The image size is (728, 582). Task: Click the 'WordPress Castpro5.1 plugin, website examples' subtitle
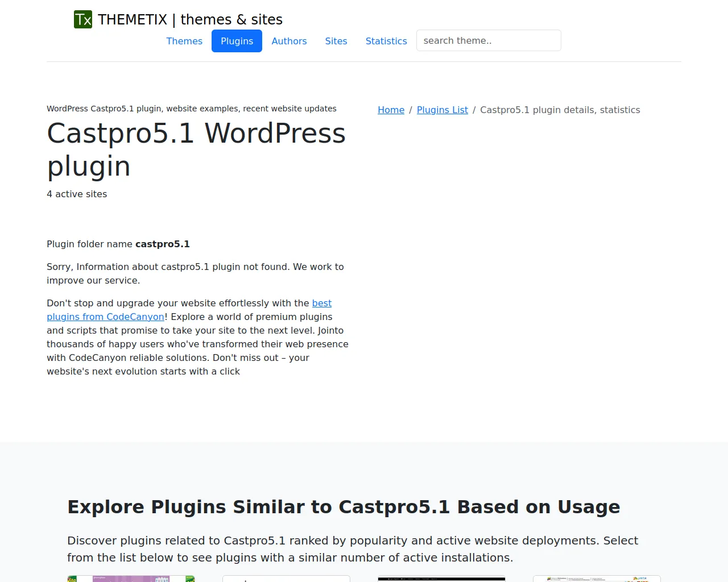[x=192, y=109]
